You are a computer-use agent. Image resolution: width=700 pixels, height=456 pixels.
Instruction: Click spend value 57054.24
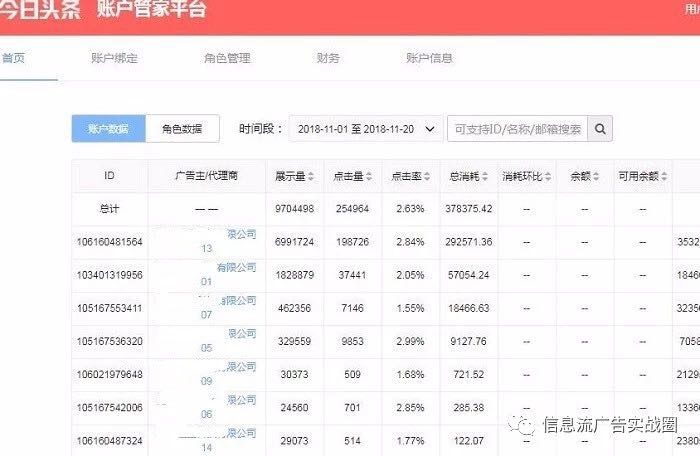coord(469,275)
